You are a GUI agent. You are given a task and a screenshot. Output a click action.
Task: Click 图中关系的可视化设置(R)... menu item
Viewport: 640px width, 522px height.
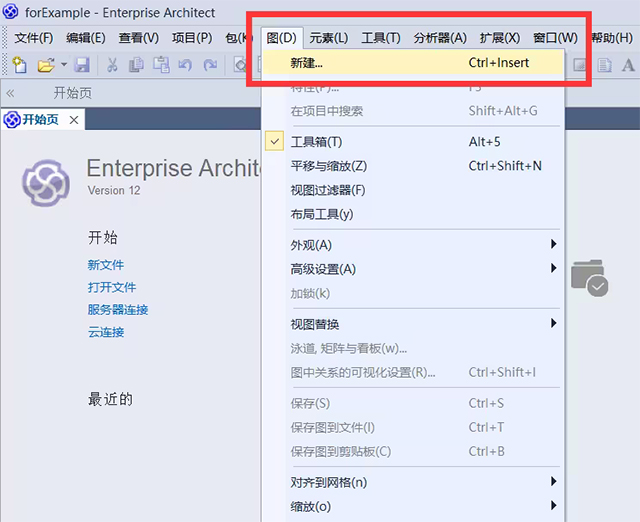coord(413,373)
